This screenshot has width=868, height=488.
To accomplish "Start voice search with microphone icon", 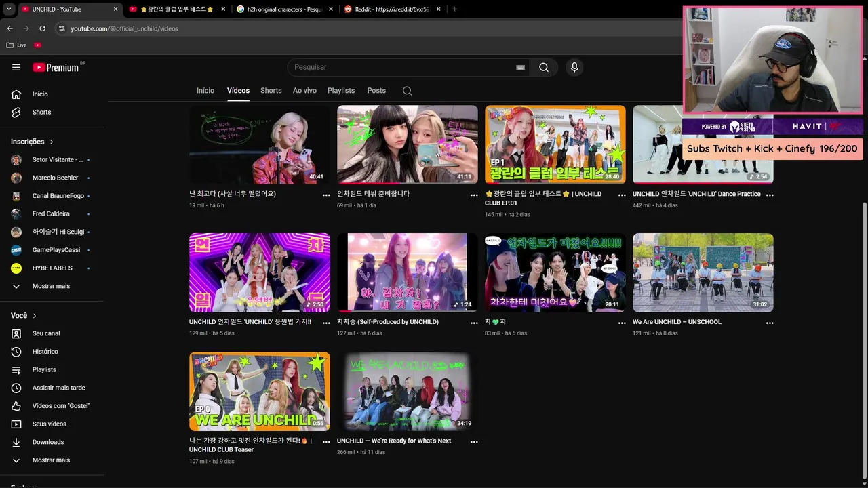I will (574, 67).
